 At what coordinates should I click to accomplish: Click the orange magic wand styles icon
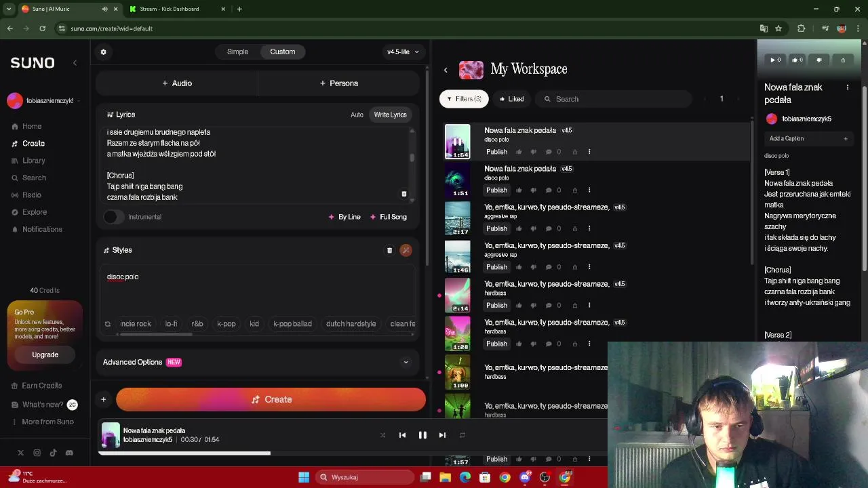(x=406, y=250)
